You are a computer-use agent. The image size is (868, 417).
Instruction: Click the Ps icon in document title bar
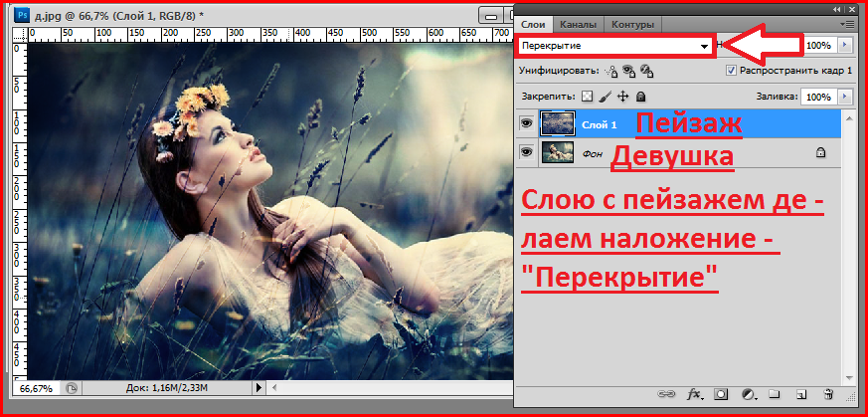[21, 14]
